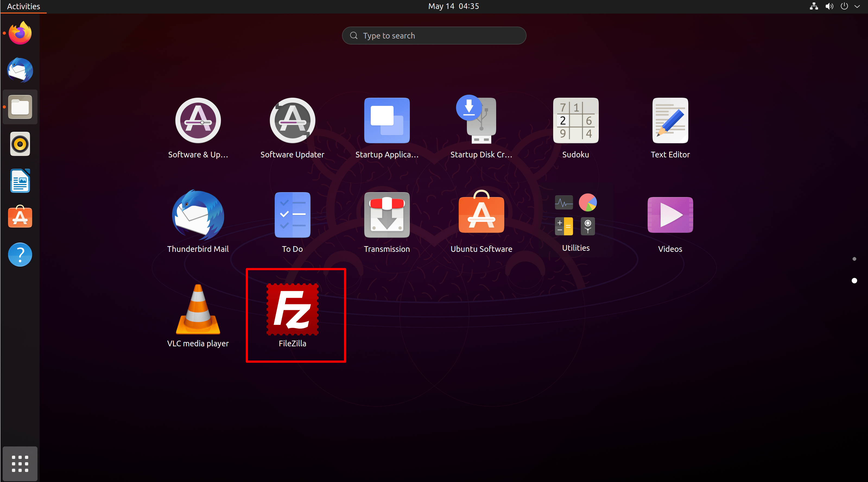Focus the Type to search field

(x=434, y=36)
